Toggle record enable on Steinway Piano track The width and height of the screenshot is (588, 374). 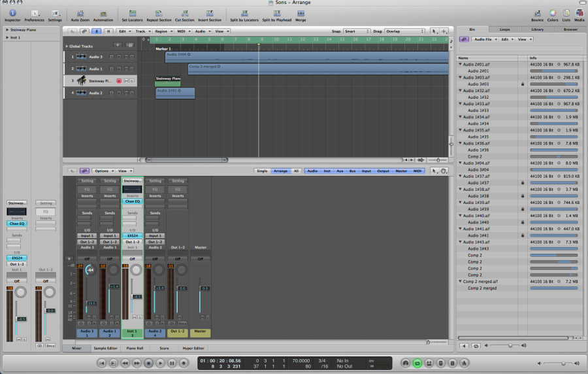[x=119, y=80]
